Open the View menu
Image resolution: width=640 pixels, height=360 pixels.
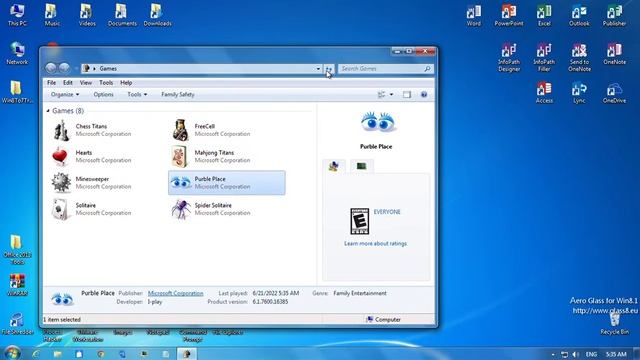(86, 82)
